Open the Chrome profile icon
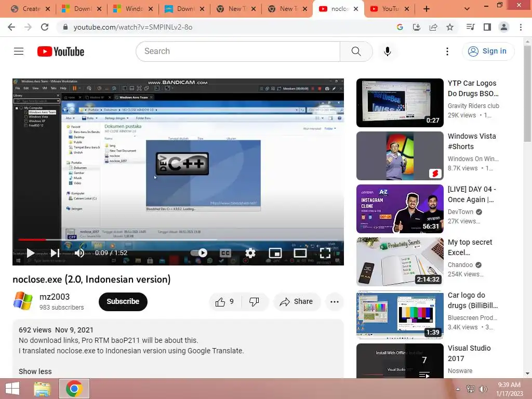Image resolution: width=532 pixels, height=399 pixels. click(504, 27)
